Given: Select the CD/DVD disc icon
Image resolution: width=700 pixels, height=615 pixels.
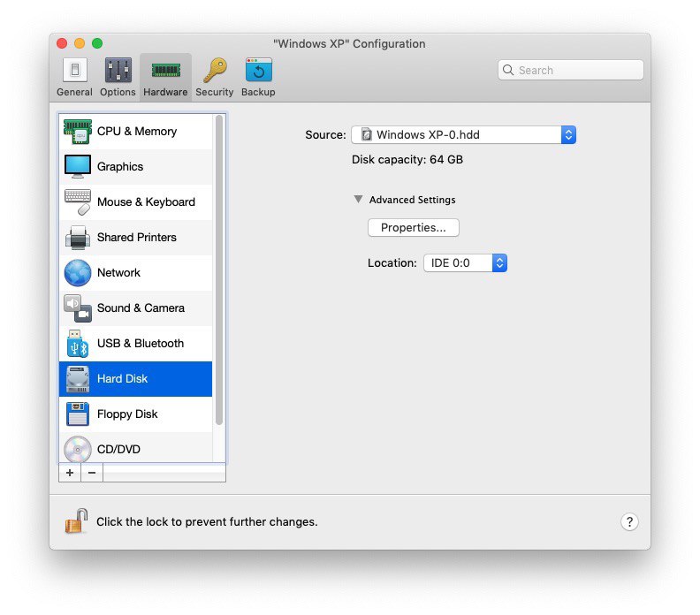Looking at the screenshot, I should coord(78,449).
